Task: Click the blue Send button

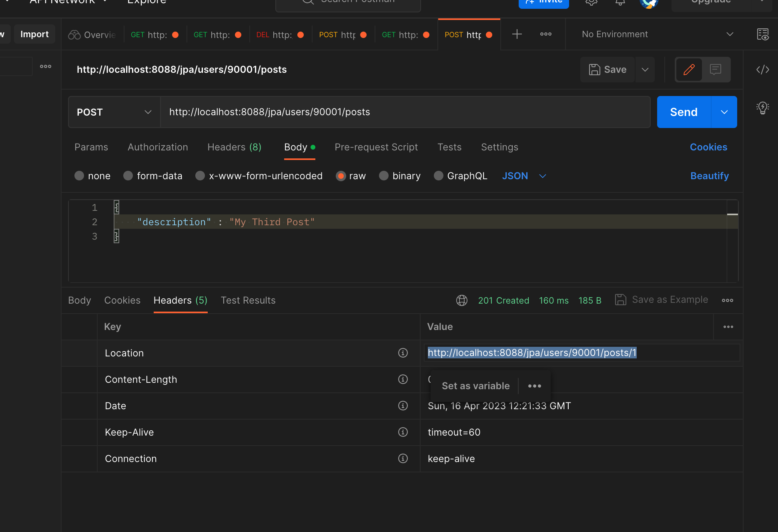Action: point(684,112)
